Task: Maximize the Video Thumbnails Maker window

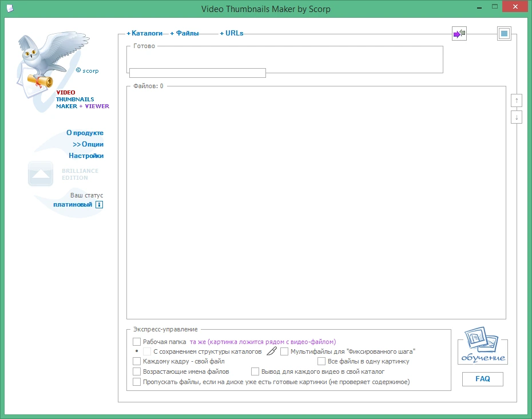Action: point(495,6)
